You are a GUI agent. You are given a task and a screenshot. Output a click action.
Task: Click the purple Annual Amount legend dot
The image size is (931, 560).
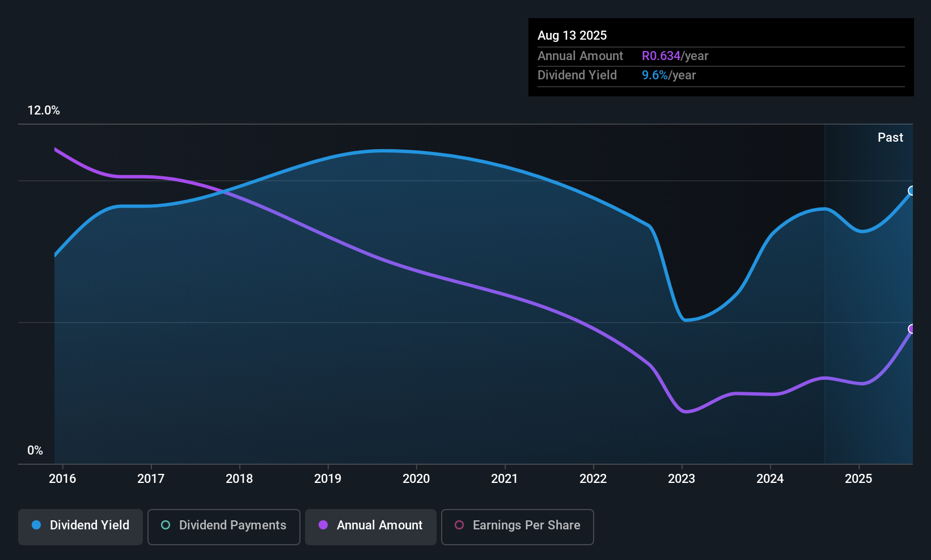[323, 525]
